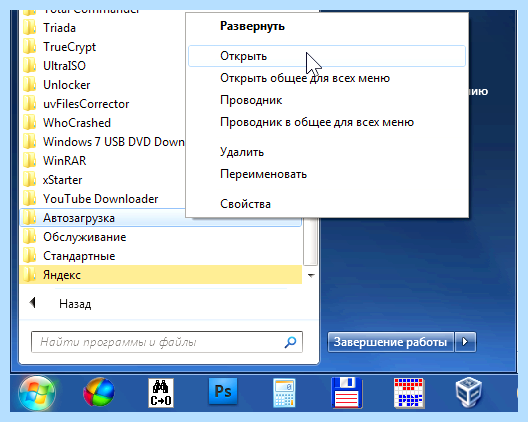Screen dimensions: 528x422
Task: Launch Photoshop from the taskbar
Action: point(223,391)
